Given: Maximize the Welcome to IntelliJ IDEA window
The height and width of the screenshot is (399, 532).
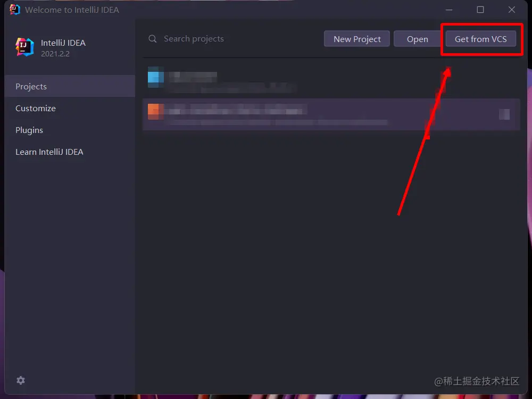Looking at the screenshot, I should coord(480,10).
